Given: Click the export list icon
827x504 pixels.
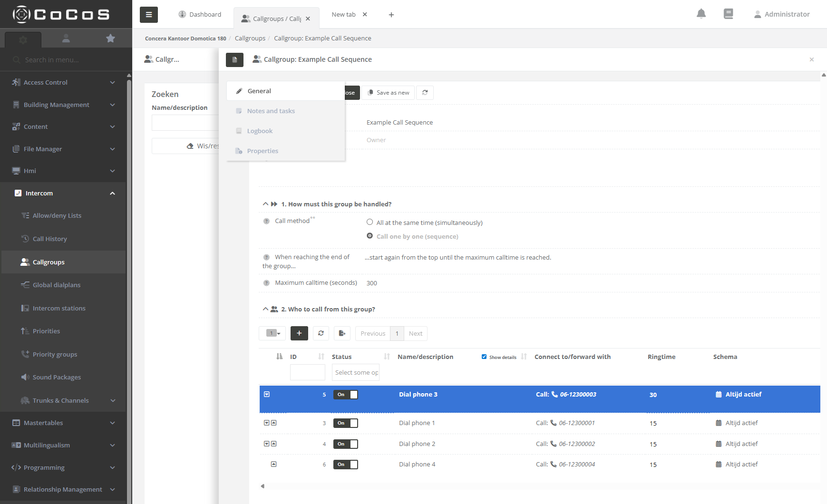Looking at the screenshot, I should pyautogui.click(x=342, y=333).
